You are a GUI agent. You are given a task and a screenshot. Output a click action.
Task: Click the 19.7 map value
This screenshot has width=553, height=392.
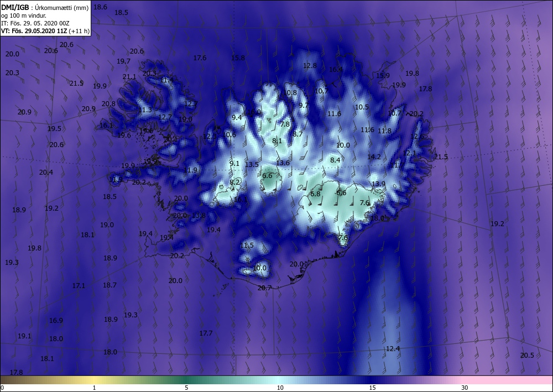click(123, 61)
